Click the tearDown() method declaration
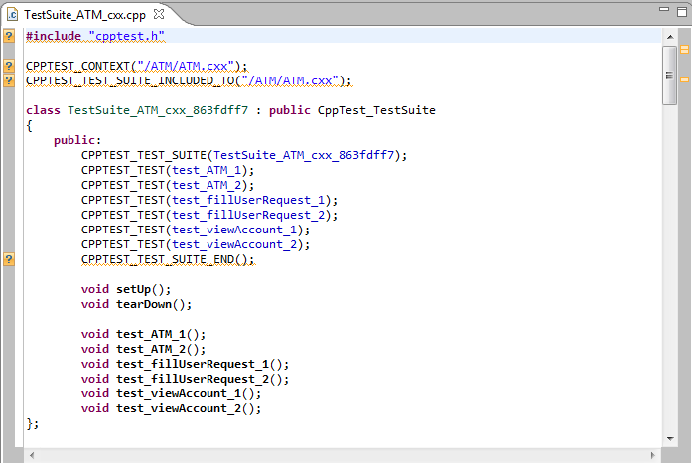 [x=136, y=305]
